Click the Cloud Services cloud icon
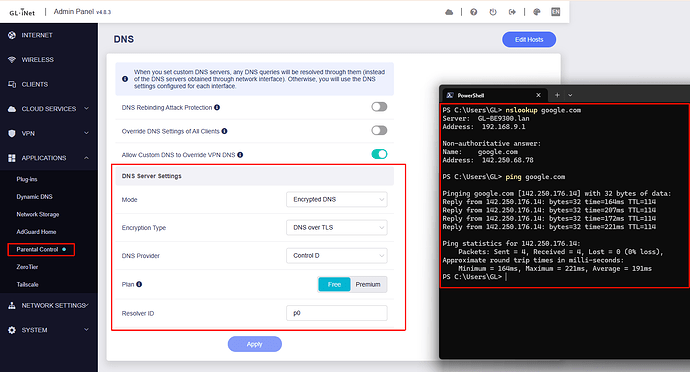This screenshot has height=372, width=690. (x=12, y=109)
